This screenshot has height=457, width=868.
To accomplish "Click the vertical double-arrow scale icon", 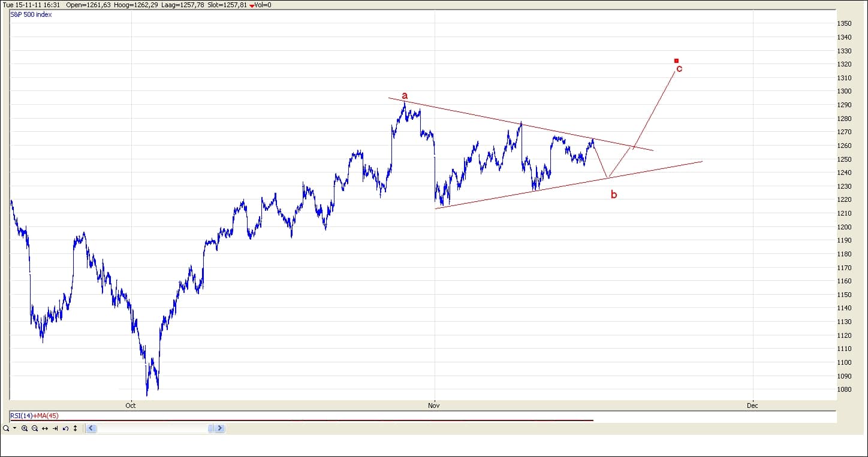I will (x=76, y=428).
